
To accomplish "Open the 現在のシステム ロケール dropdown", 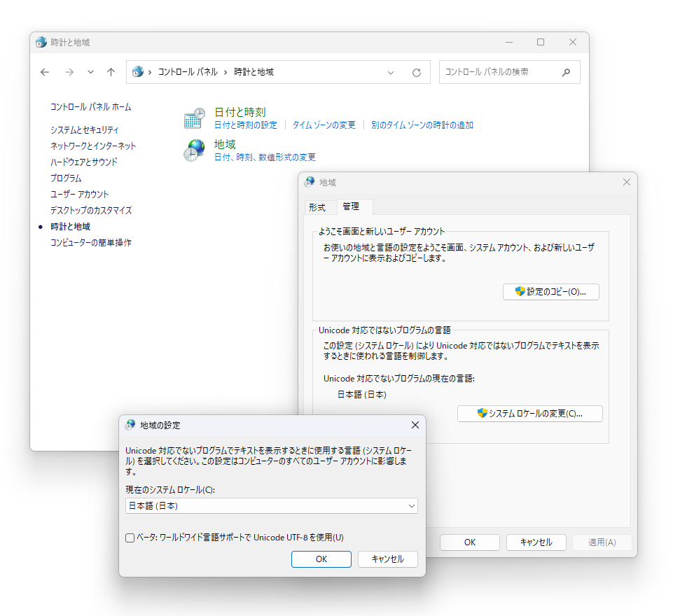I will (412, 505).
